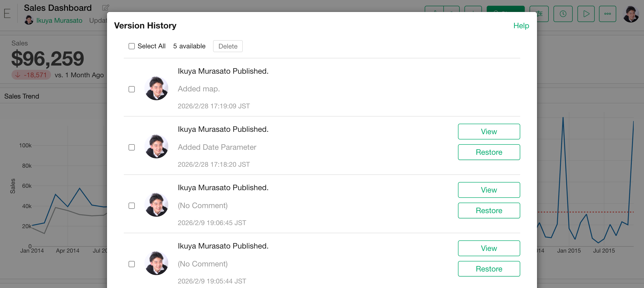Viewport: 644px width, 288px height.
Task: View the Added Date Parameter version
Action: coord(489,132)
